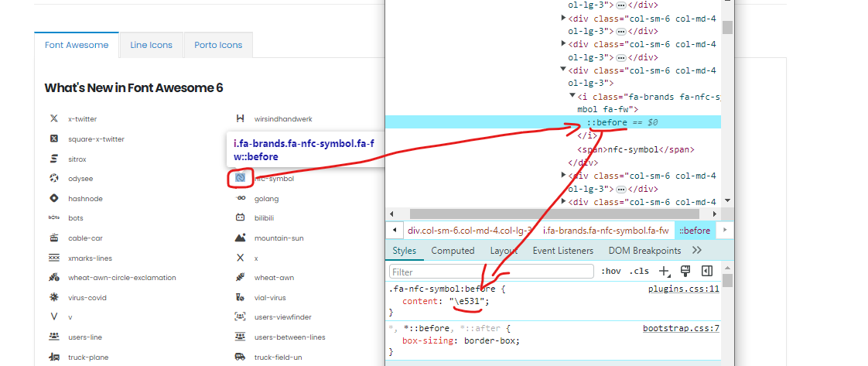Viewport: 868px width, 366px height.
Task: Open the plugins.css:11 source link
Action: (684, 289)
